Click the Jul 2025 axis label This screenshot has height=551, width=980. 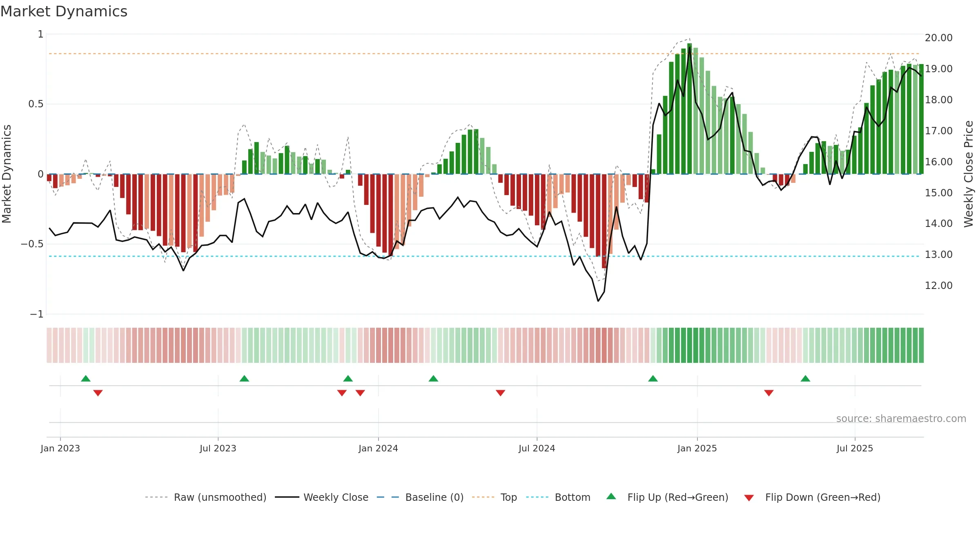tap(855, 448)
